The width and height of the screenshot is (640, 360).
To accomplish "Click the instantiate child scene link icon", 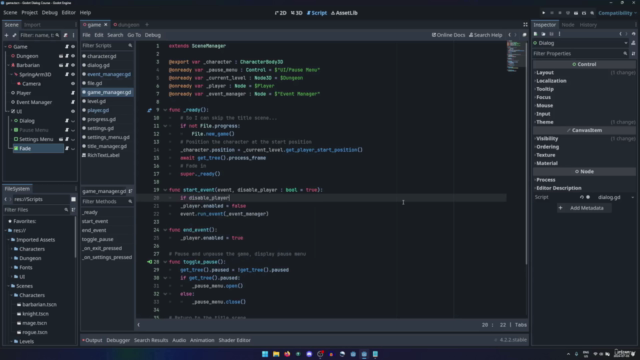I will click(14, 36).
